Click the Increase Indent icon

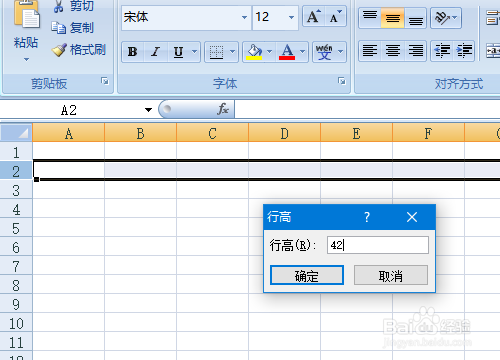tap(464, 51)
